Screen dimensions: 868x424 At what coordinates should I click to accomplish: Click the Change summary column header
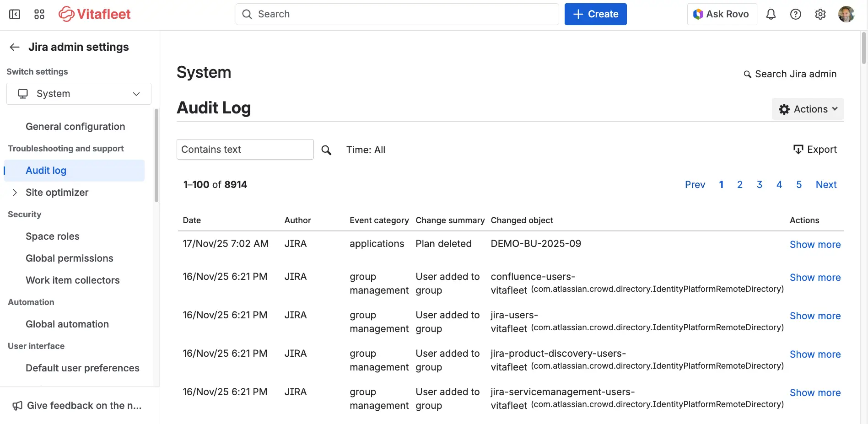point(450,220)
